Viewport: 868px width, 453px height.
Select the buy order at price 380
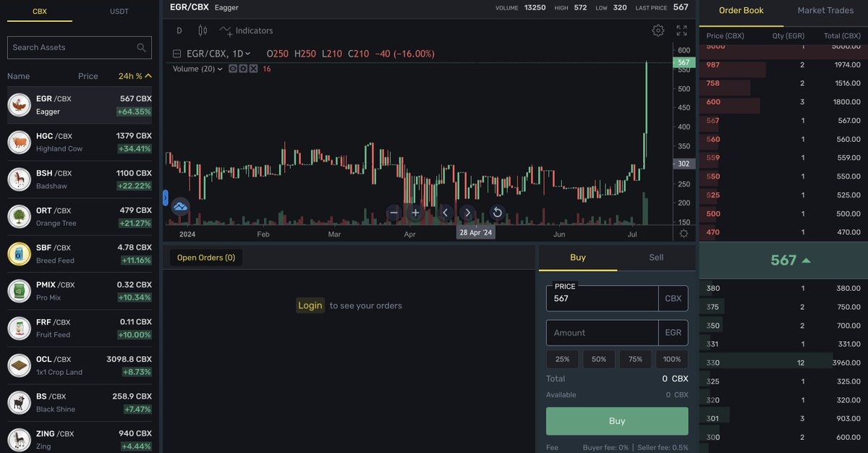click(x=783, y=288)
